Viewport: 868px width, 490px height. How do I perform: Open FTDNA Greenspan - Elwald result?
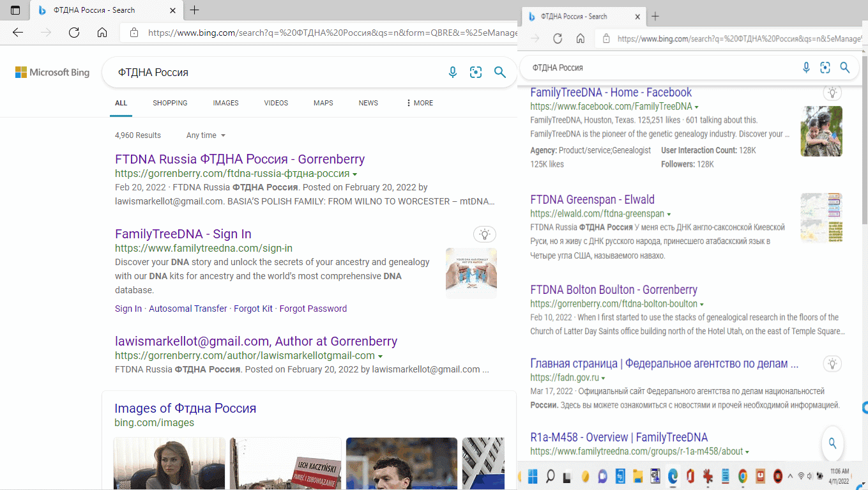pyautogui.click(x=593, y=199)
